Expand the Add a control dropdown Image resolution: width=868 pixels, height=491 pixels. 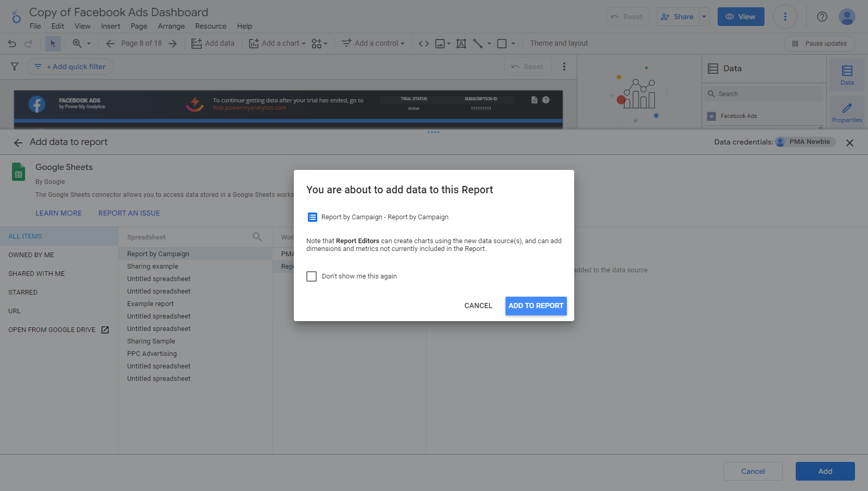click(373, 44)
